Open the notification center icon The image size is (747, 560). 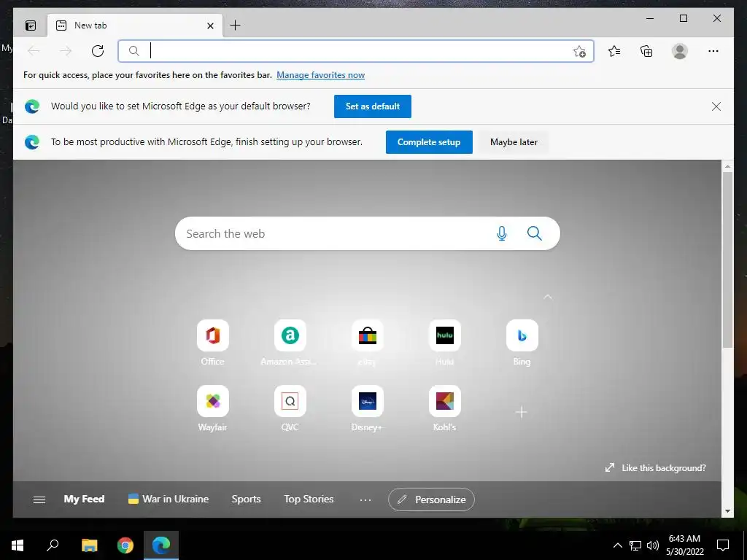(723, 545)
